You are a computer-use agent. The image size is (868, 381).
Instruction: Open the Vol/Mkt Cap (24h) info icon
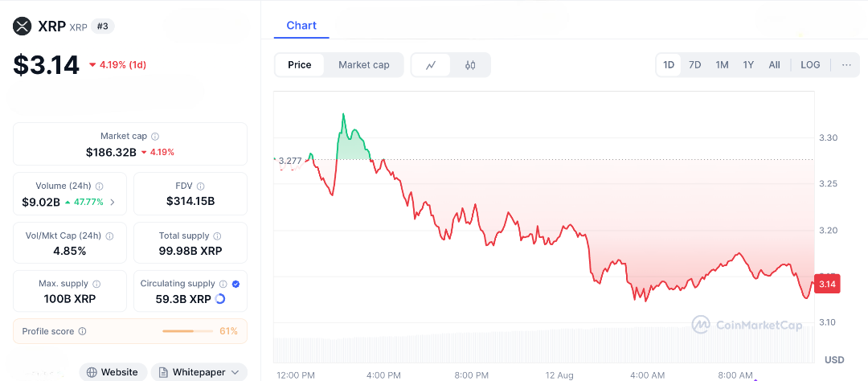point(109,236)
